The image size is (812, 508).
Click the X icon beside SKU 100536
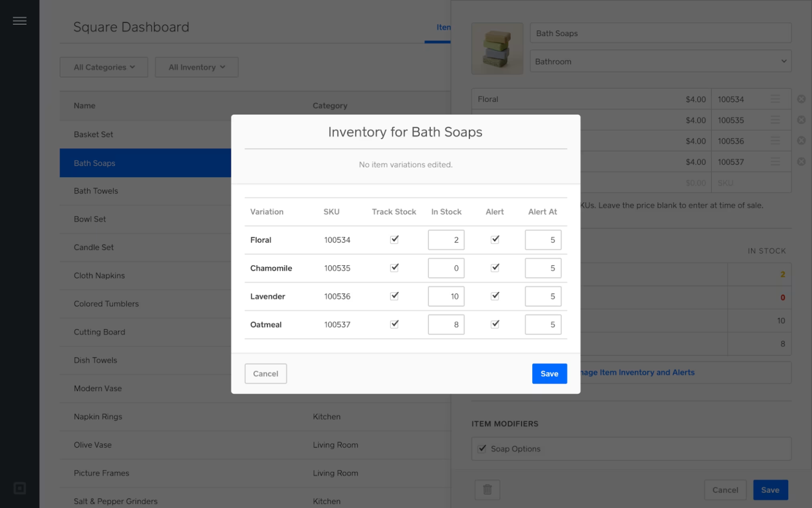pos(801,141)
